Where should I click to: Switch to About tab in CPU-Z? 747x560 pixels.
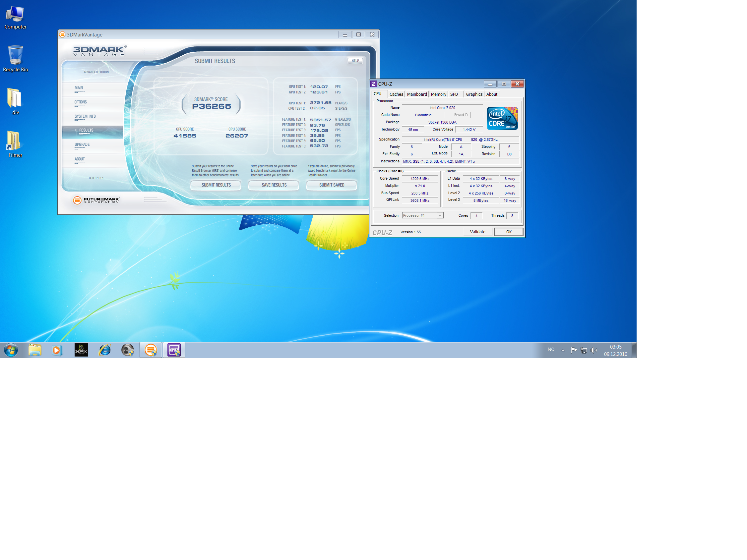[x=492, y=94]
